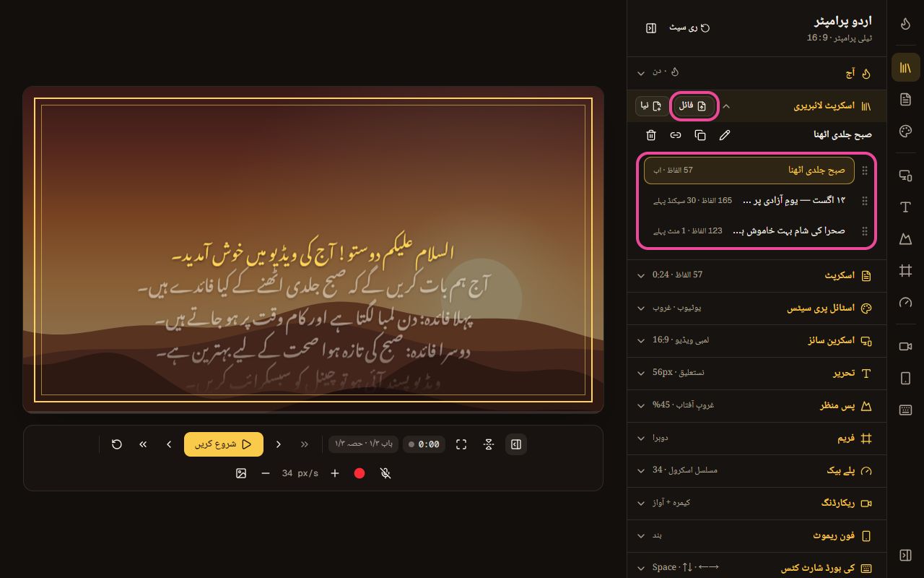Image resolution: width=924 pixels, height=578 pixels.
Task: Enter fullscreen with the corner-brackets icon
Action: [461, 444]
